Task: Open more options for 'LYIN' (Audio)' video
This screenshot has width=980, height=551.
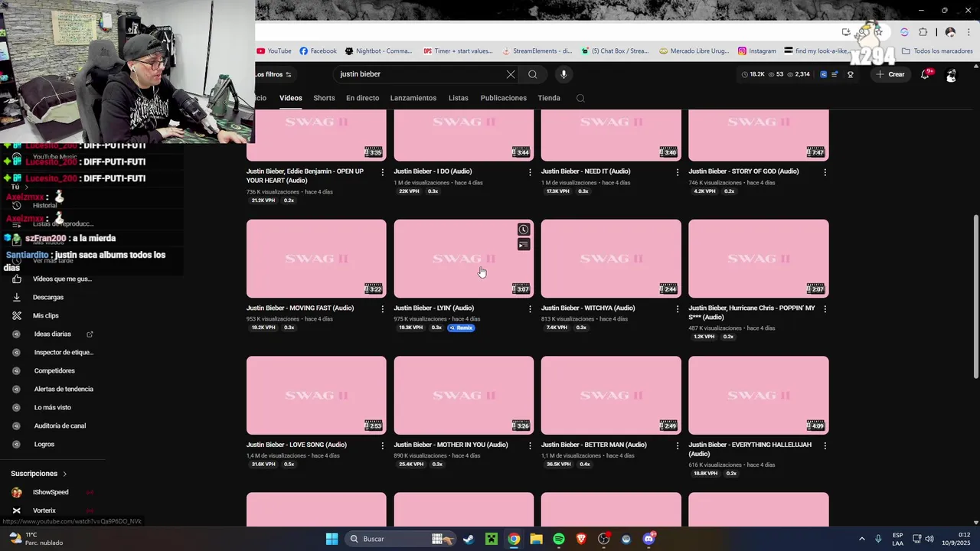Action: (x=530, y=309)
